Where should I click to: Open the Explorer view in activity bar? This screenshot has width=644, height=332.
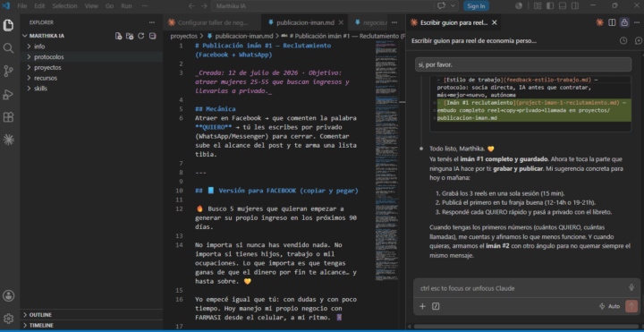pos(8,25)
